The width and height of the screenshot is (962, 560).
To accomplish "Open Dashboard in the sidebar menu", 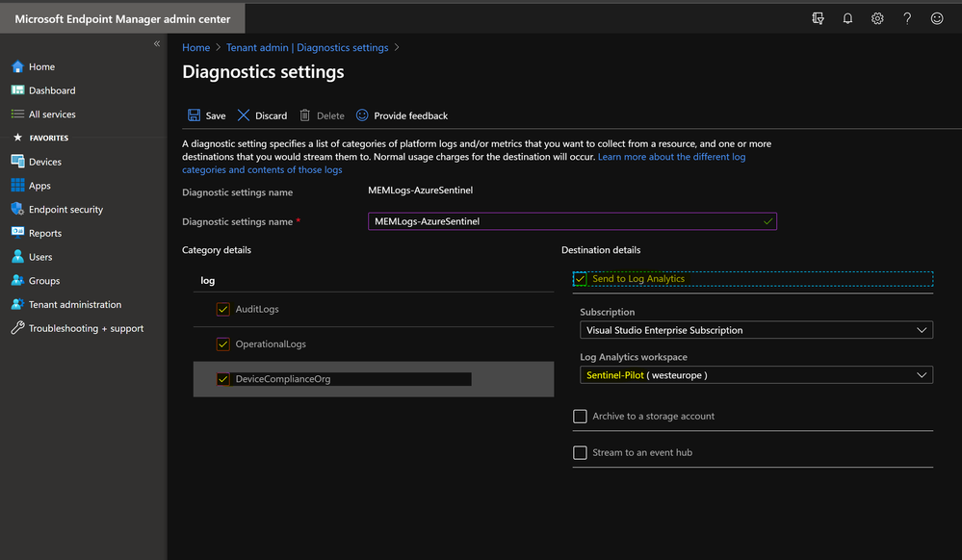I will [52, 90].
